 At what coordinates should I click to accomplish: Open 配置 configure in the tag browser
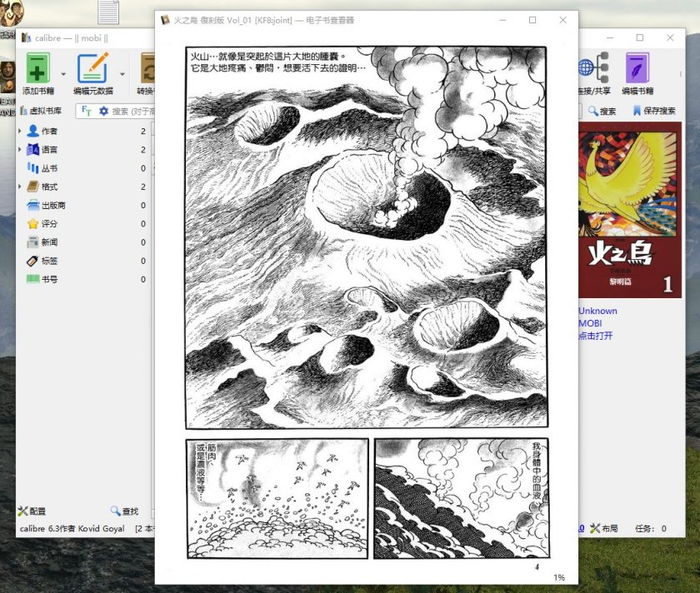point(32,511)
